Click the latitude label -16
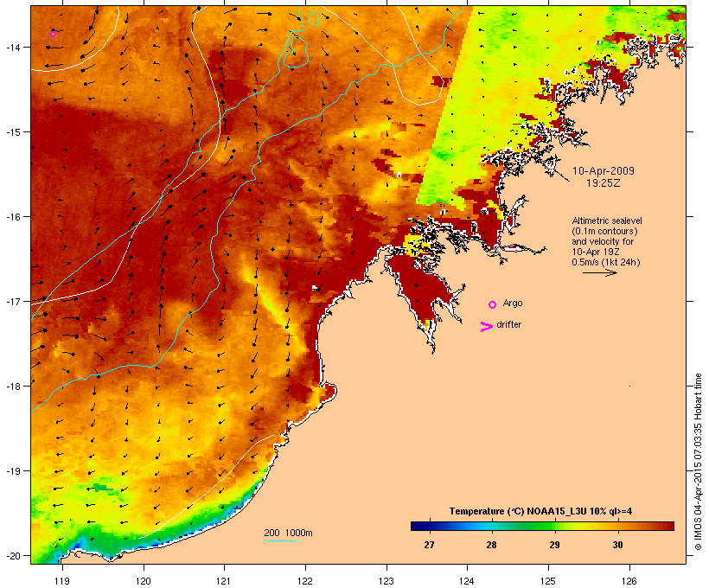Viewport: 709px width, 588px height. pos(12,217)
